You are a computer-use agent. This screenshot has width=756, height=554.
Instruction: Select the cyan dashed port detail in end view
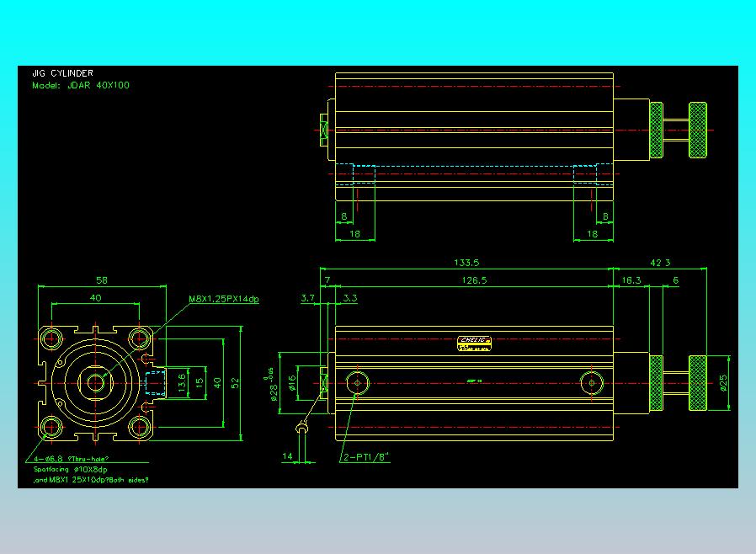point(155,383)
